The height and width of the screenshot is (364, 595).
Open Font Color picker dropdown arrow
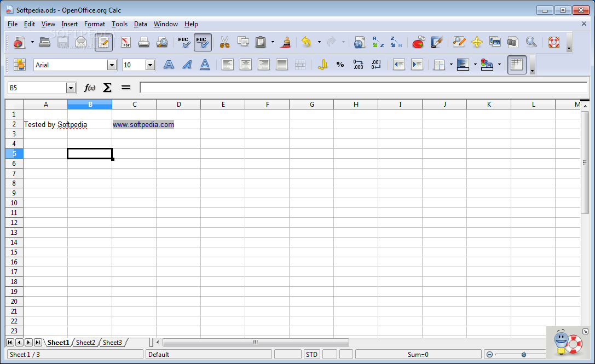pos(499,65)
